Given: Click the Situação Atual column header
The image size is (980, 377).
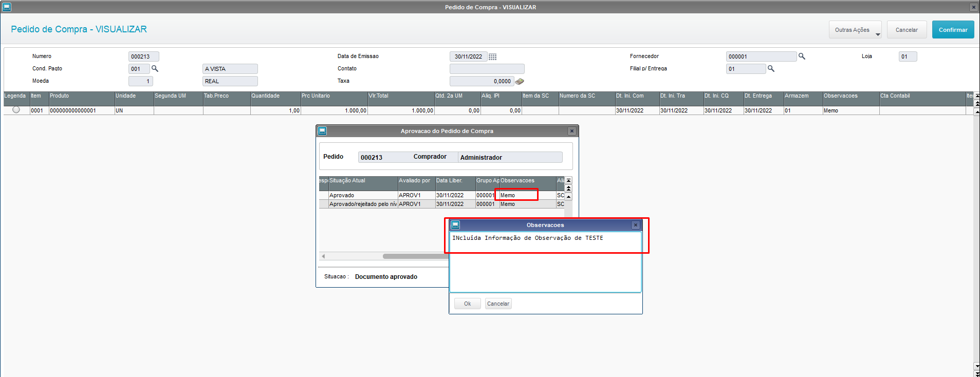Looking at the screenshot, I should pos(363,183).
